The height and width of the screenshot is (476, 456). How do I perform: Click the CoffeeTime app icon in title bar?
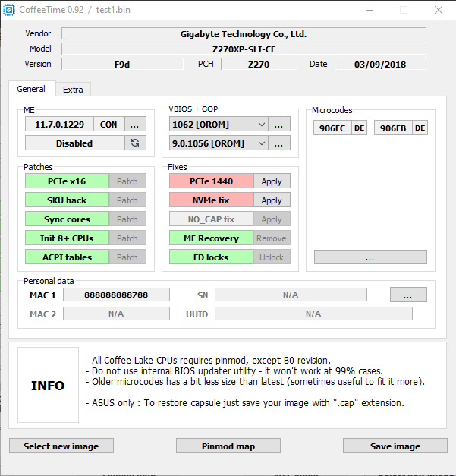tap(9, 10)
